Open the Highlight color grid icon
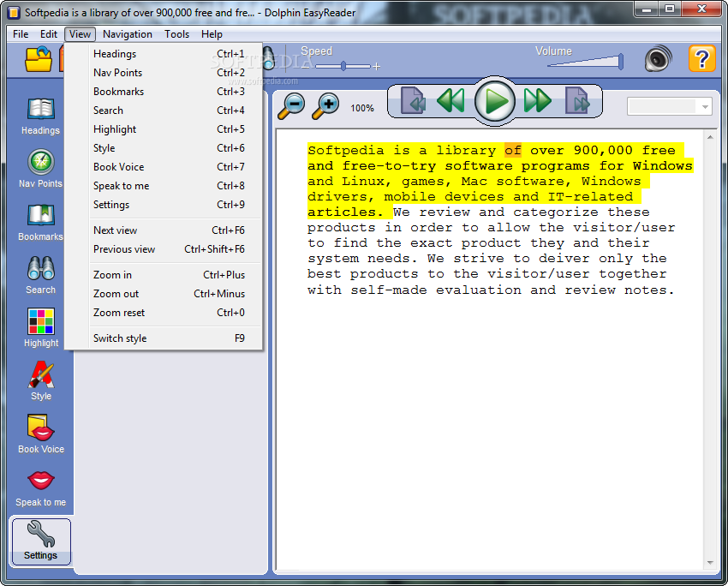The width and height of the screenshot is (728, 586). coord(41,321)
